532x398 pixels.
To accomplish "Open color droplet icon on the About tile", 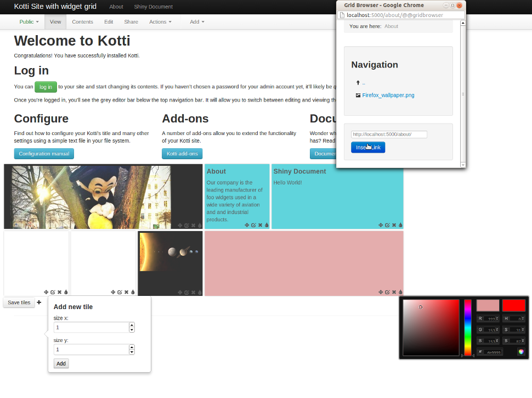I will (x=267, y=225).
